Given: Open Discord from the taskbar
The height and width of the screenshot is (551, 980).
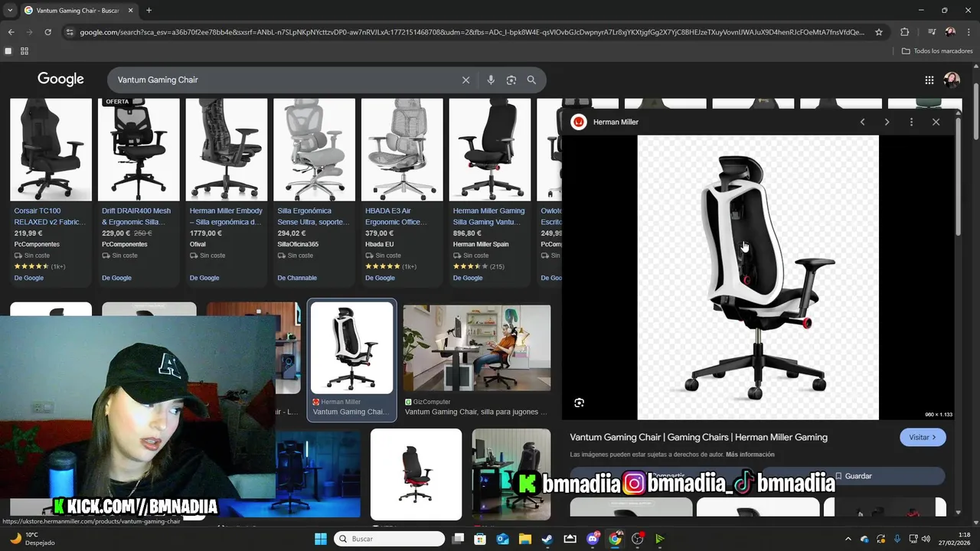Looking at the screenshot, I should 593,539.
